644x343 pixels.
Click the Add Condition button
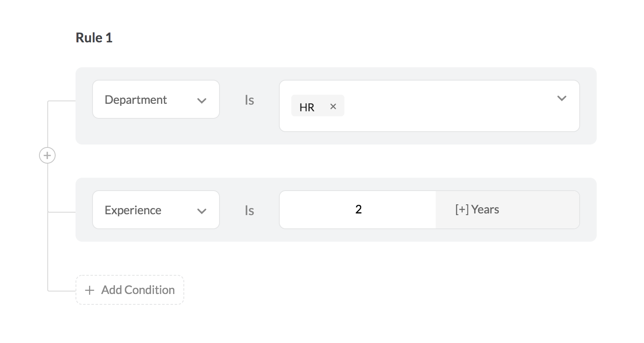130,290
